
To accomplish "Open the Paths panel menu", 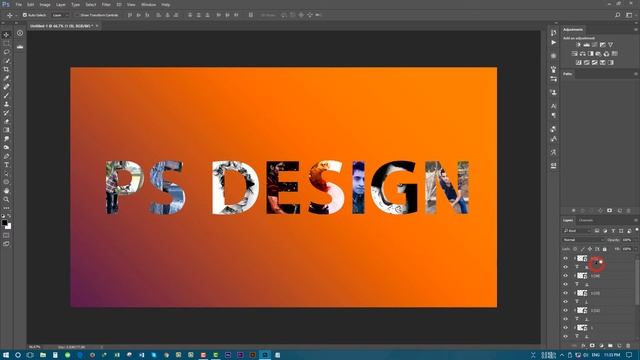I will pyautogui.click(x=636, y=74).
